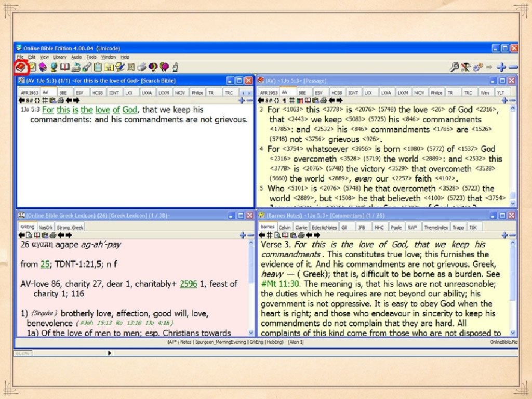Select the YLT tab in Passage window
Screen dimensions: 532x399
500,92
